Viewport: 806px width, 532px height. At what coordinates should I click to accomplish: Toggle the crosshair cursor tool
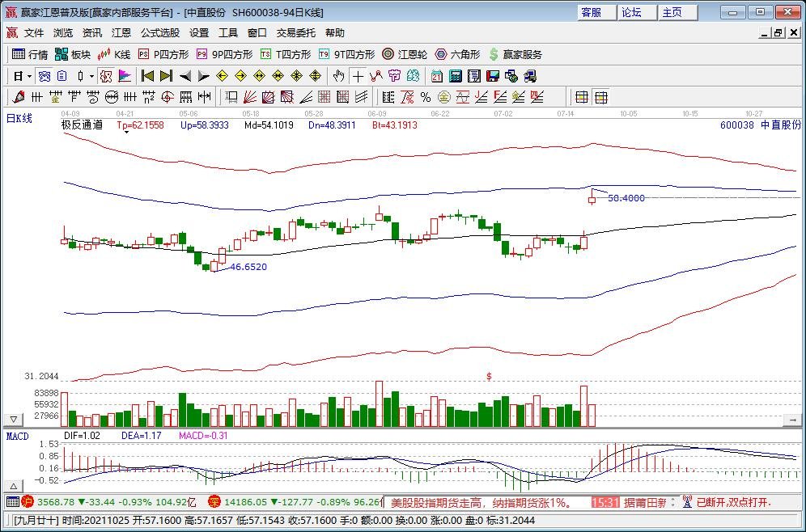(357, 77)
